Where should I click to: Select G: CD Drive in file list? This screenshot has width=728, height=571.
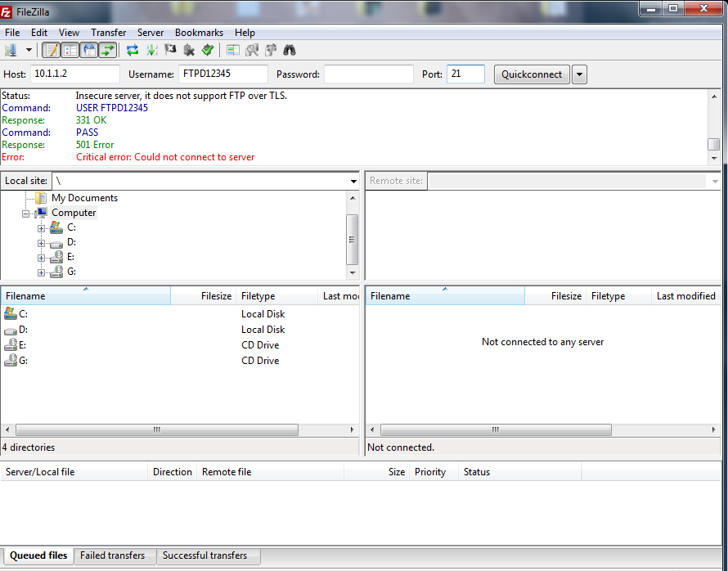click(x=179, y=361)
